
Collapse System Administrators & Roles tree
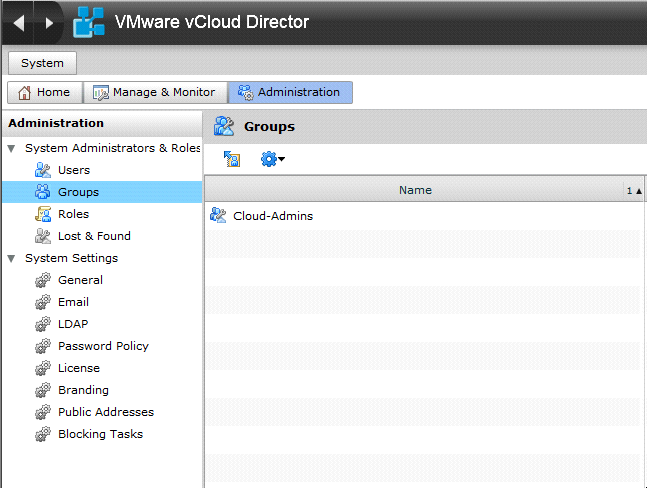[x=12, y=149]
